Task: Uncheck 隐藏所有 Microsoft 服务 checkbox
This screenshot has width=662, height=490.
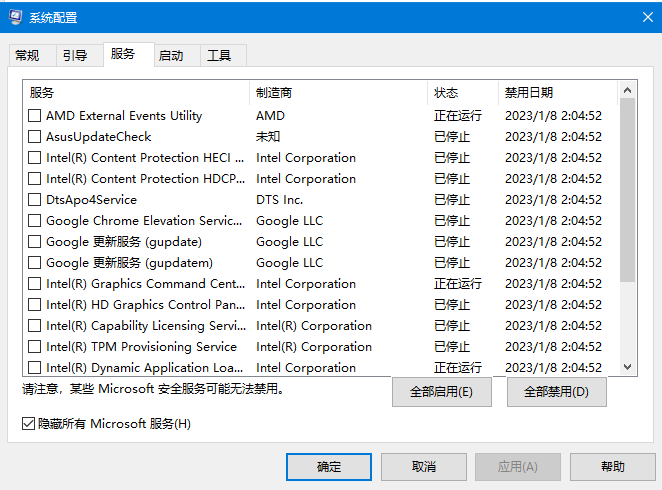Action: pyautogui.click(x=28, y=424)
